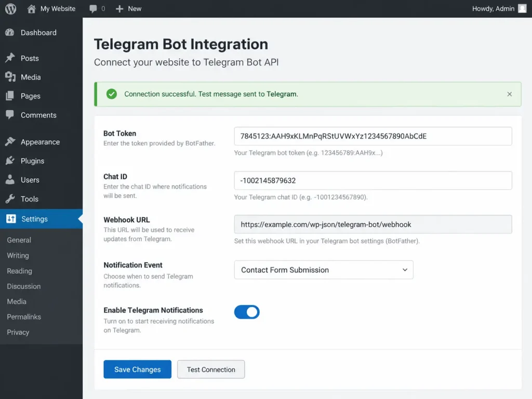Click the green success checkmark icon
532x399 pixels.
pyautogui.click(x=112, y=94)
